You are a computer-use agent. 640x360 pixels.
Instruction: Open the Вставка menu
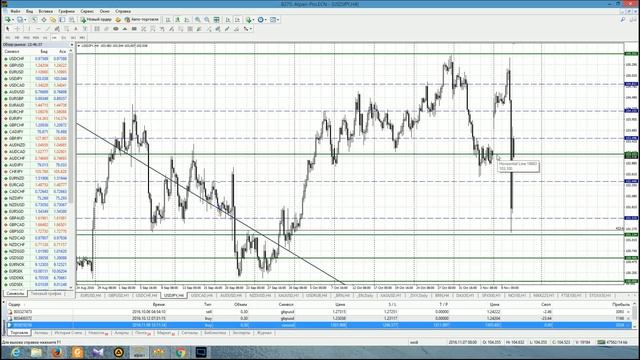(x=45, y=11)
